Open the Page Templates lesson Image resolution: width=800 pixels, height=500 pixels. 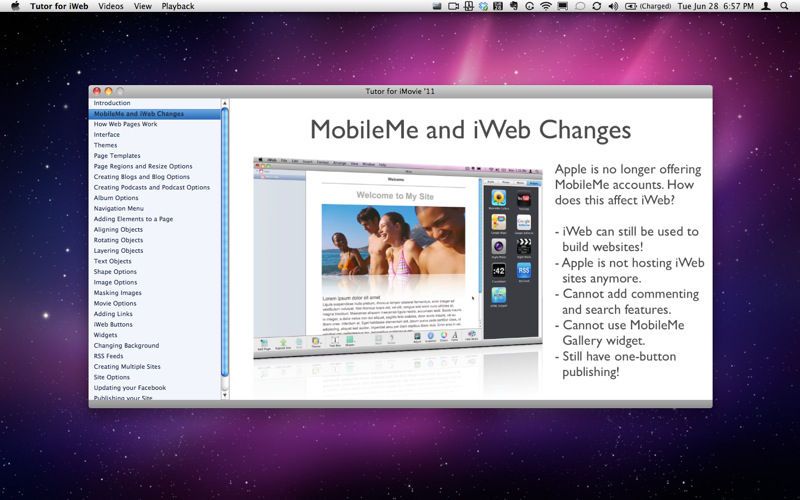pyautogui.click(x=155, y=156)
